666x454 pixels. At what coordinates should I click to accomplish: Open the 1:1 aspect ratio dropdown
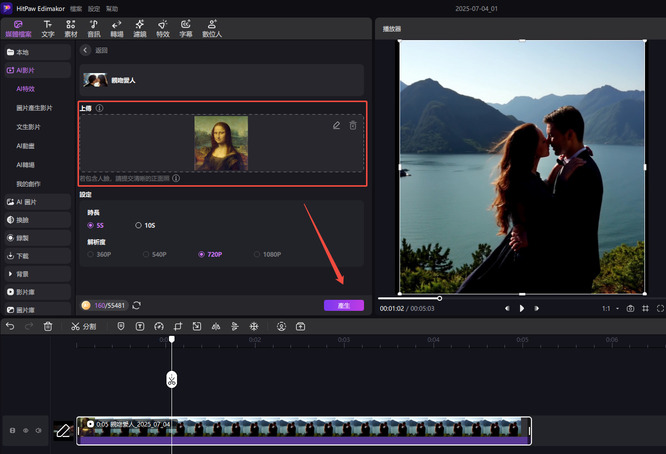click(x=608, y=309)
